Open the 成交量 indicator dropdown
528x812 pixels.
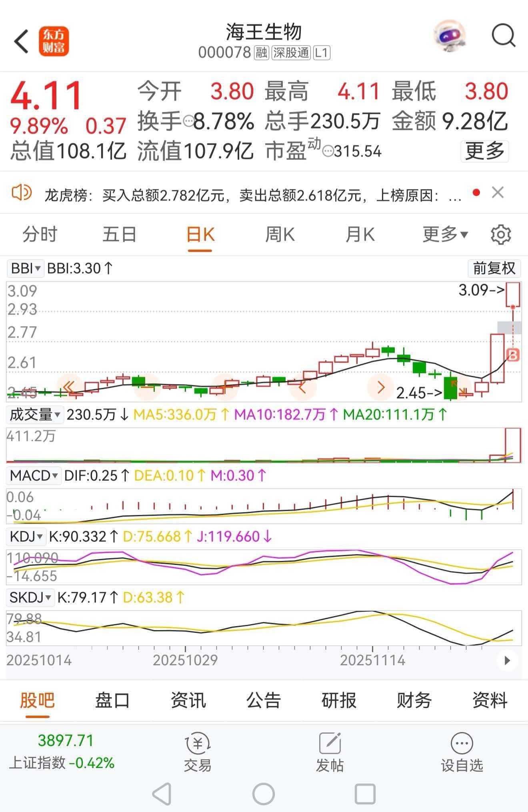click(x=35, y=415)
